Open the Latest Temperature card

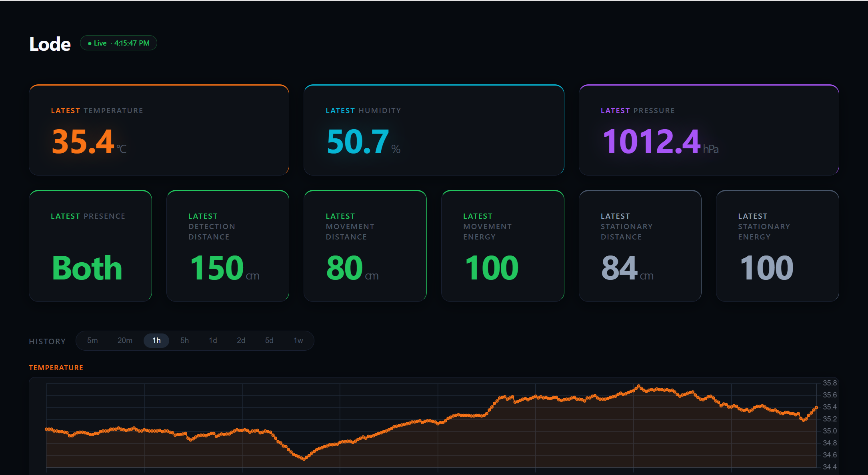pos(159,130)
